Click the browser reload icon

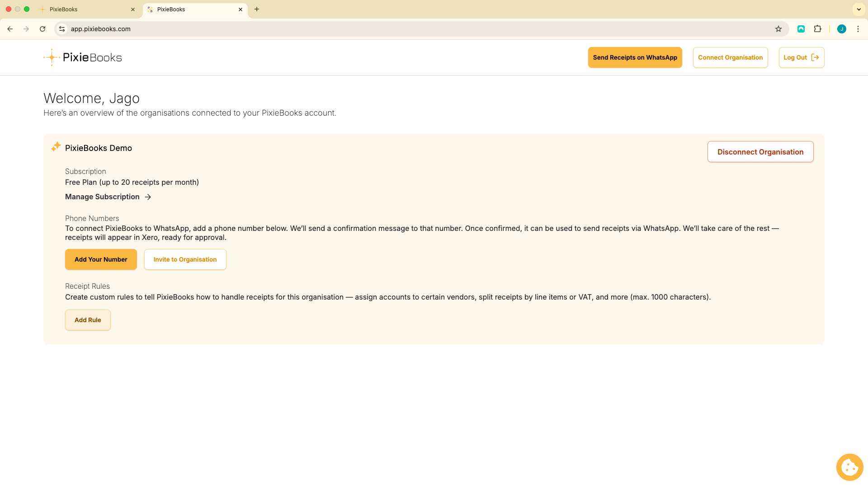pos(42,29)
